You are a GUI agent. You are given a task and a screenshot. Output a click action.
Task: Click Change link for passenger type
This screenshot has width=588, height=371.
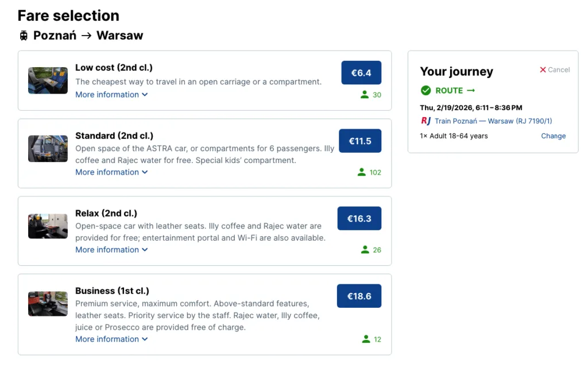point(553,136)
